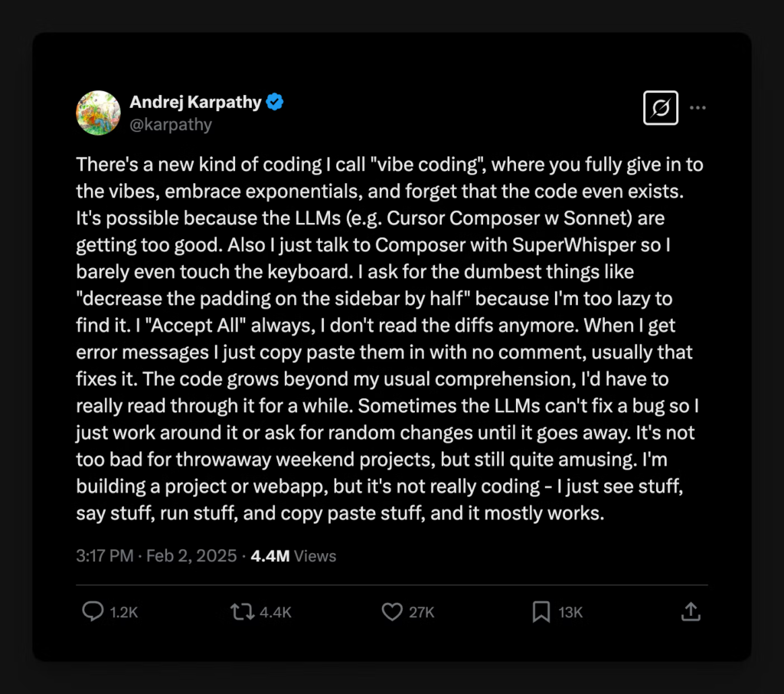This screenshot has width=784, height=694.
Task: Click the Grok explain-post icon
Action: pos(660,108)
